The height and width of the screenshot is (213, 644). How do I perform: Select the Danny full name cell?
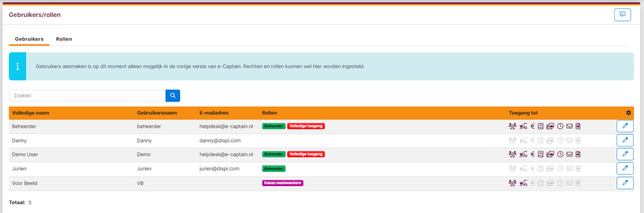[x=19, y=140]
